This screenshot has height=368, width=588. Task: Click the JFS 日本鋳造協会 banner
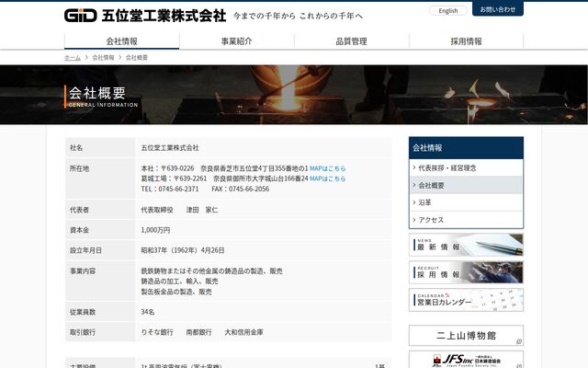pyautogui.click(x=466, y=360)
